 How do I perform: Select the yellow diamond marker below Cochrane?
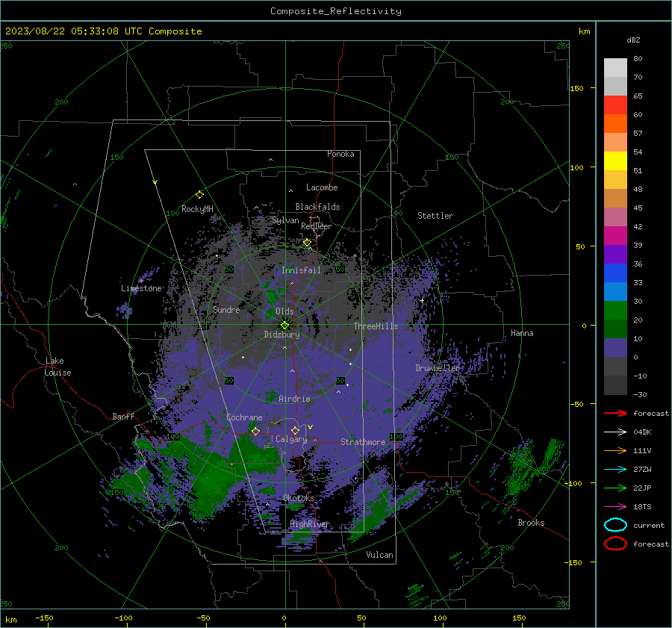tap(255, 431)
